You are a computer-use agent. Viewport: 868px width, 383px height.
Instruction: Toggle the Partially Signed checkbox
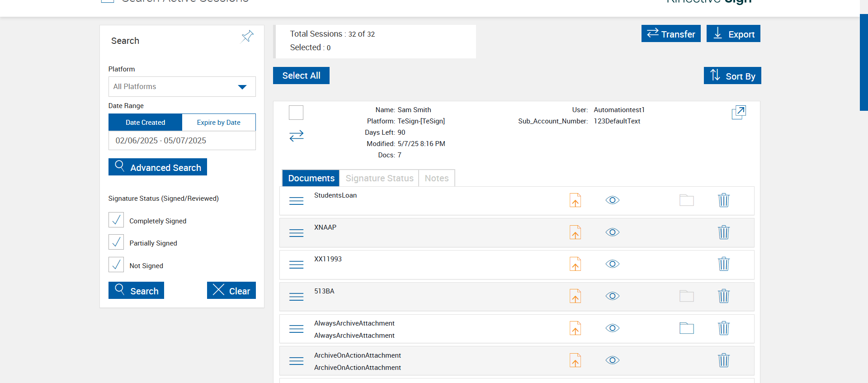(x=116, y=242)
